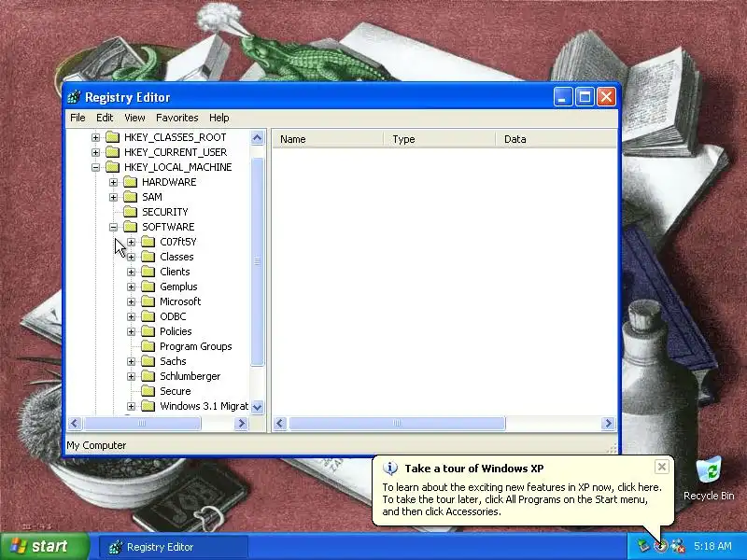Expand the C07ft5Y key
Viewport: 747px width, 560px height.
pos(131,243)
